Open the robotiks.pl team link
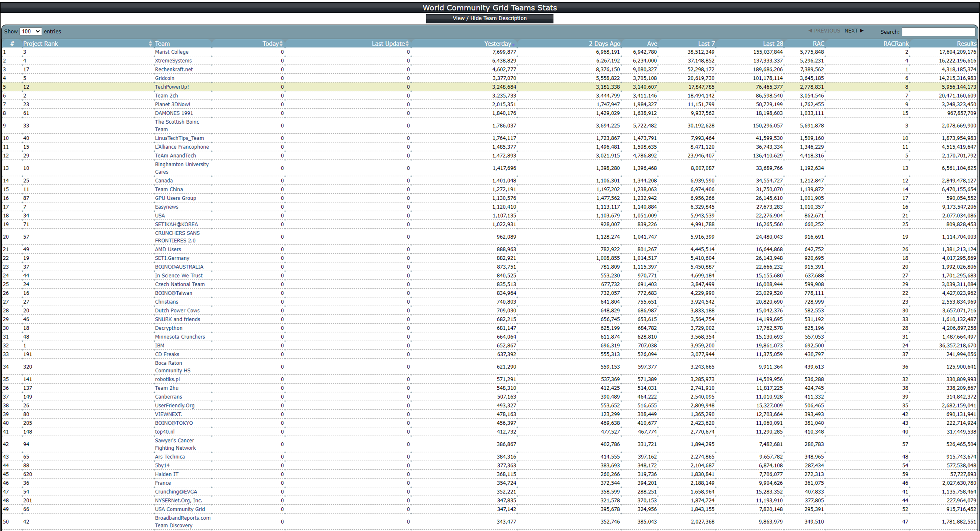The width and height of the screenshot is (980, 531). click(x=167, y=379)
